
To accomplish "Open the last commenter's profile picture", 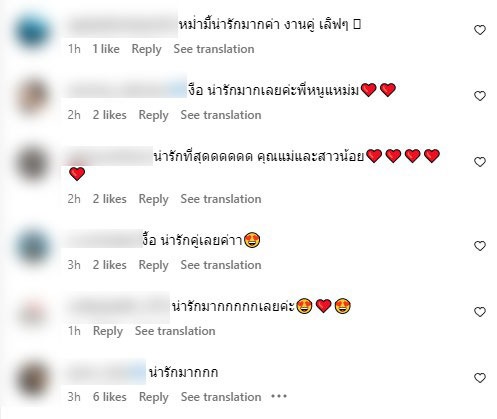I will [33, 380].
